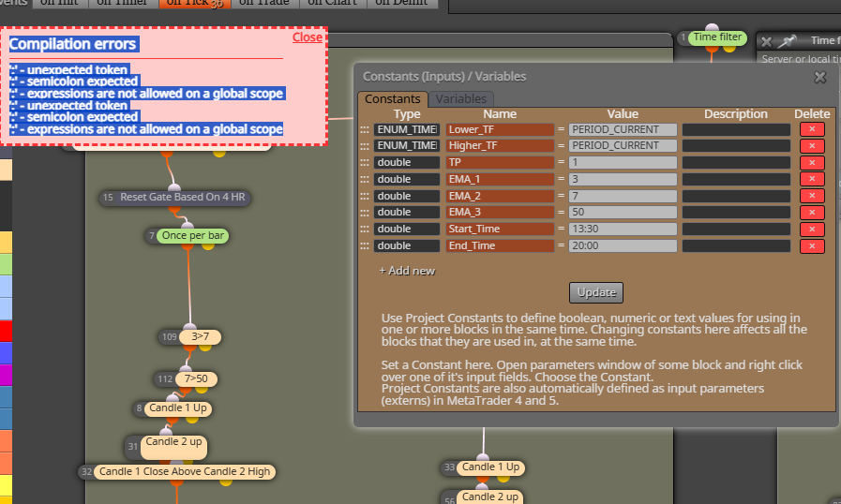841x504 pixels.
Task: Open the type field of EMA_1 constant
Action: (407, 179)
